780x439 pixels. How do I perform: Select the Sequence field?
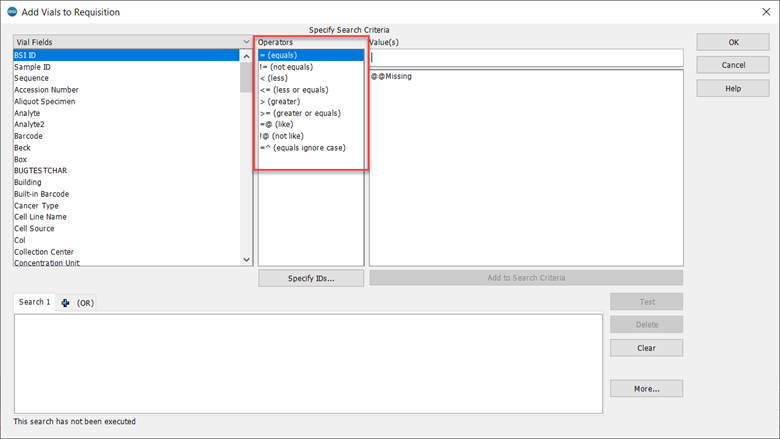126,78
